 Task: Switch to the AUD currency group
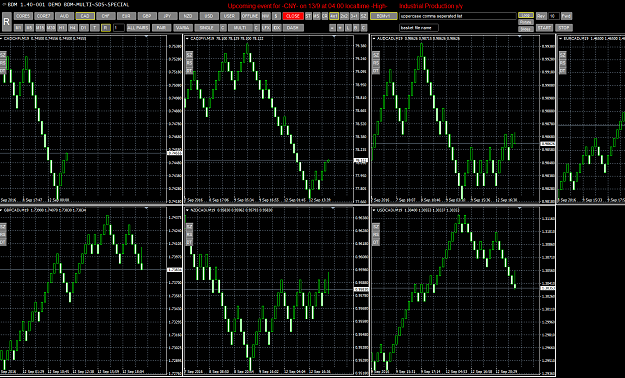click(x=65, y=16)
